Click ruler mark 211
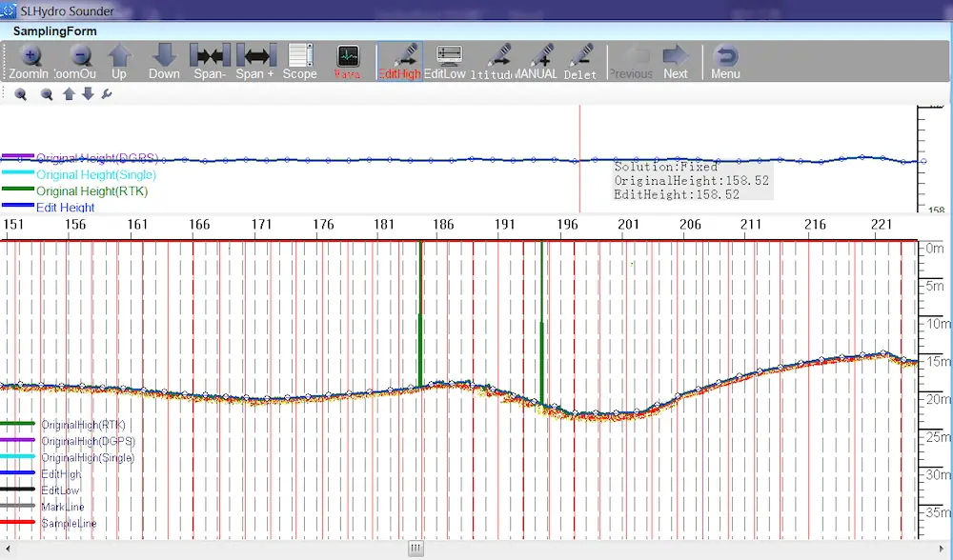 (751, 224)
